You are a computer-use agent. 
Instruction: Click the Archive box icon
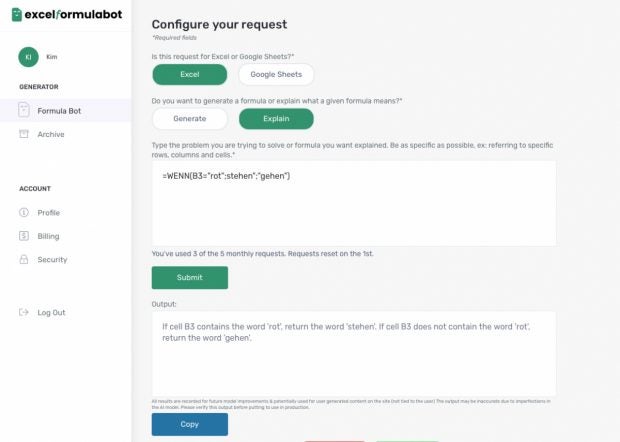tap(25, 134)
